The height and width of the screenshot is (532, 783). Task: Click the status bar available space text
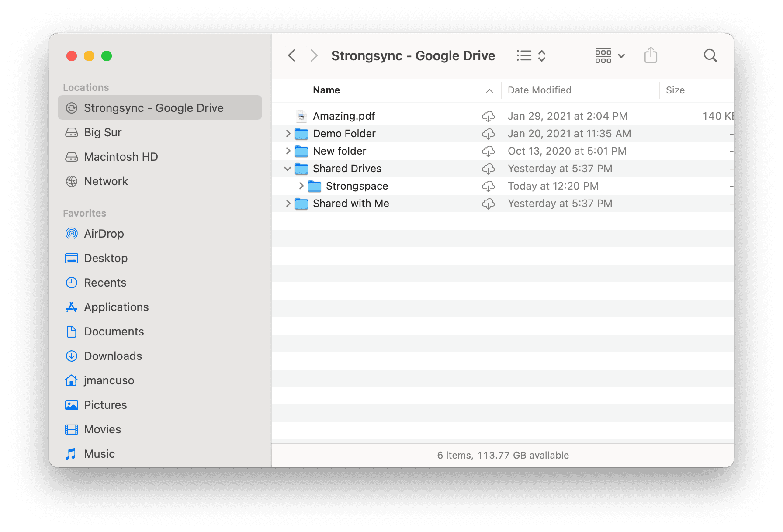pos(503,455)
